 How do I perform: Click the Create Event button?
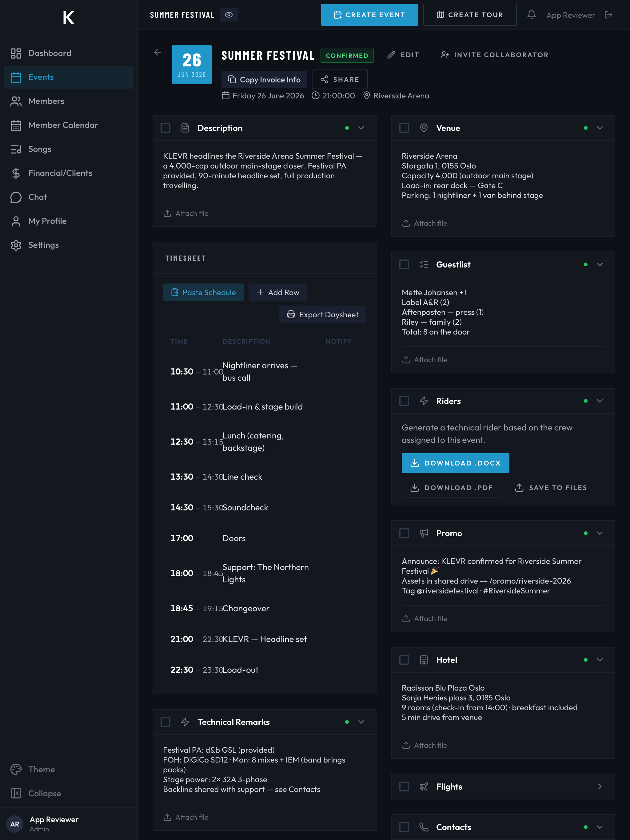(369, 15)
